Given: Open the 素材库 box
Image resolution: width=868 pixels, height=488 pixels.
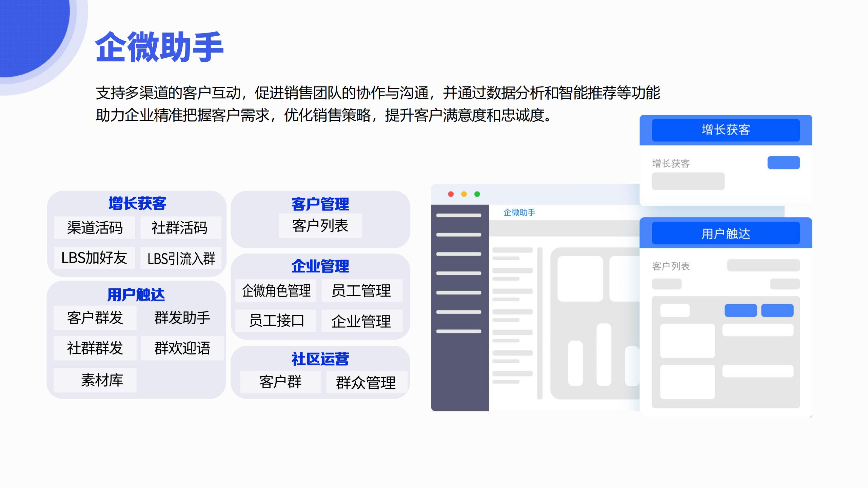Looking at the screenshot, I should click(x=95, y=380).
